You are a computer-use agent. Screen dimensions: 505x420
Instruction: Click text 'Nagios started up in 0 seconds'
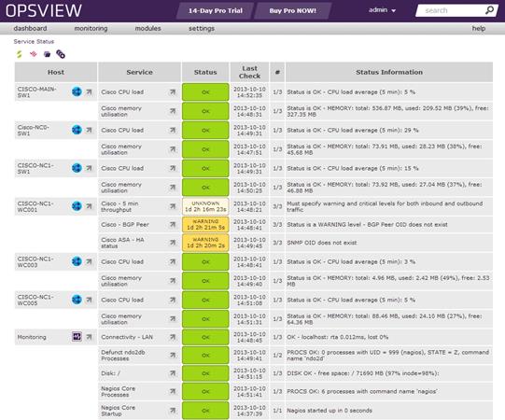click(330, 411)
